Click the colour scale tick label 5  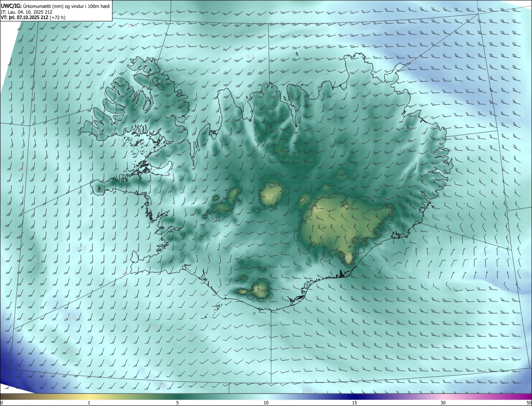coord(177,403)
